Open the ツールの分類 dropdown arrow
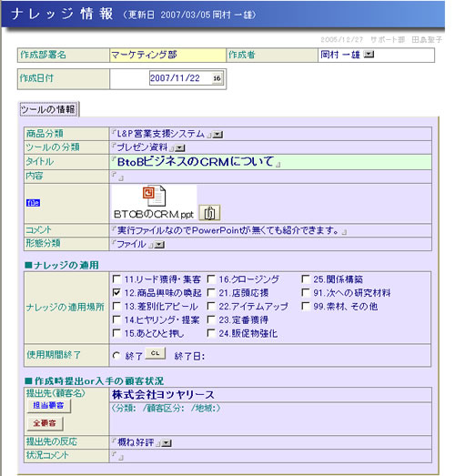Viewport: 455px width, 476px height. [180, 148]
